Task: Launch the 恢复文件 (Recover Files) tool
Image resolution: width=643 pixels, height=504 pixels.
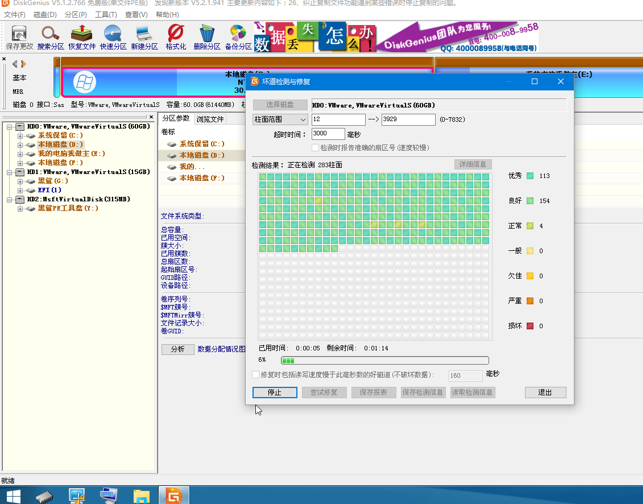Action: [x=81, y=38]
